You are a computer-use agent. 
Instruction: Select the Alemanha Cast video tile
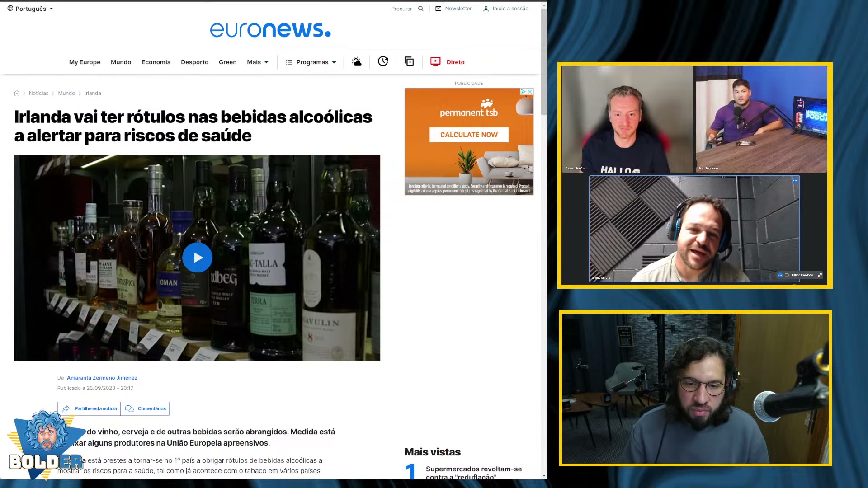click(627, 119)
